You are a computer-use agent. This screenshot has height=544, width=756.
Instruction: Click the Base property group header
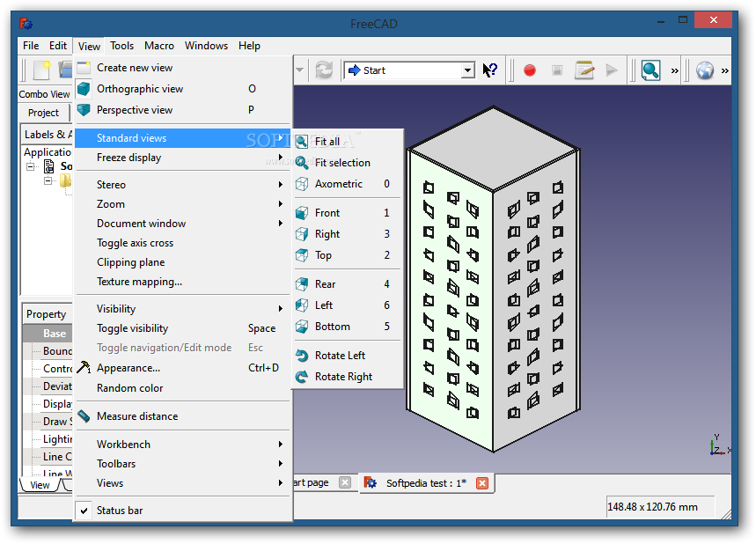coord(48,334)
